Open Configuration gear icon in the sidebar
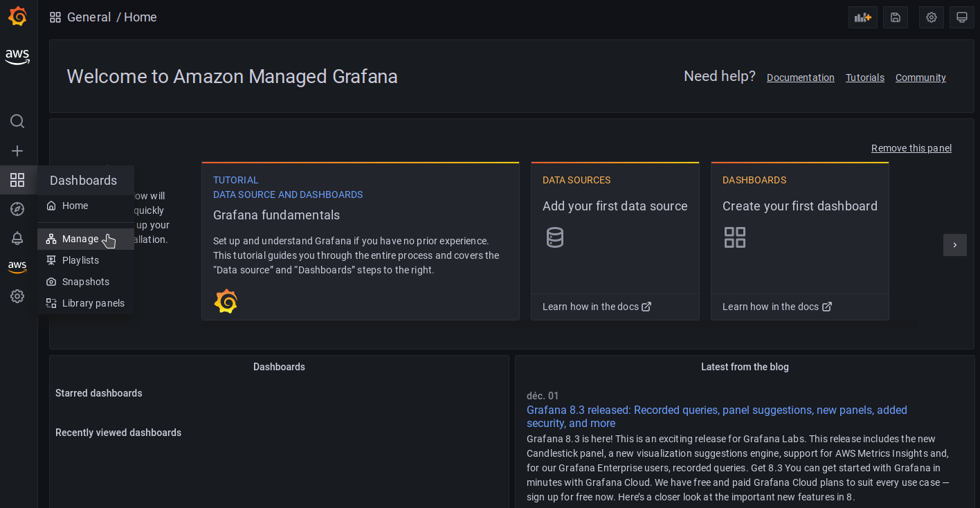 point(17,296)
